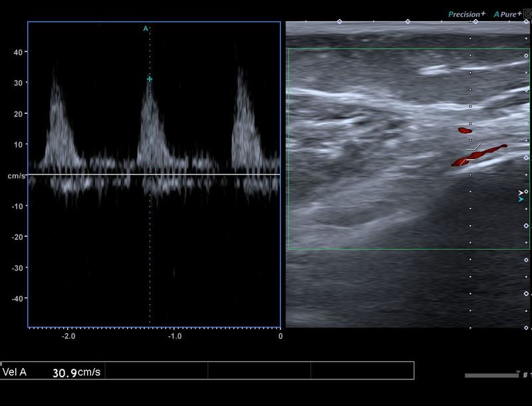
Task: Click the cyan plus caliper on waveform peak
Action: [x=150, y=79]
